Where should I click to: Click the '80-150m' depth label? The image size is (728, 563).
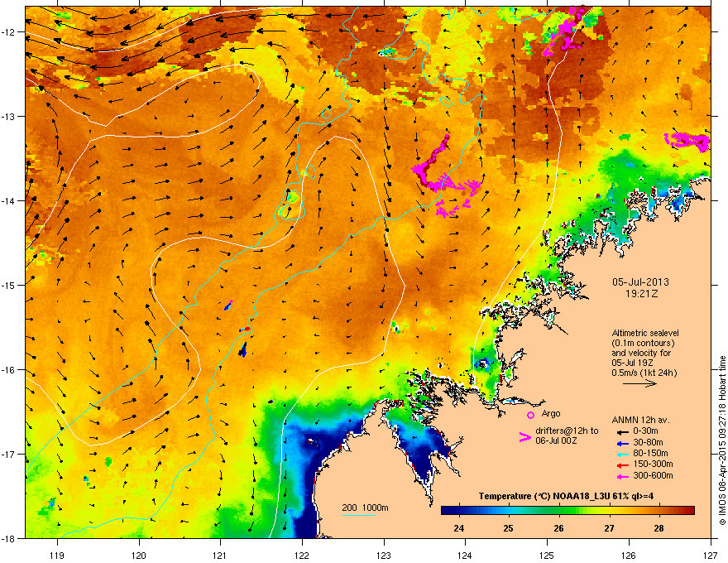[650, 453]
